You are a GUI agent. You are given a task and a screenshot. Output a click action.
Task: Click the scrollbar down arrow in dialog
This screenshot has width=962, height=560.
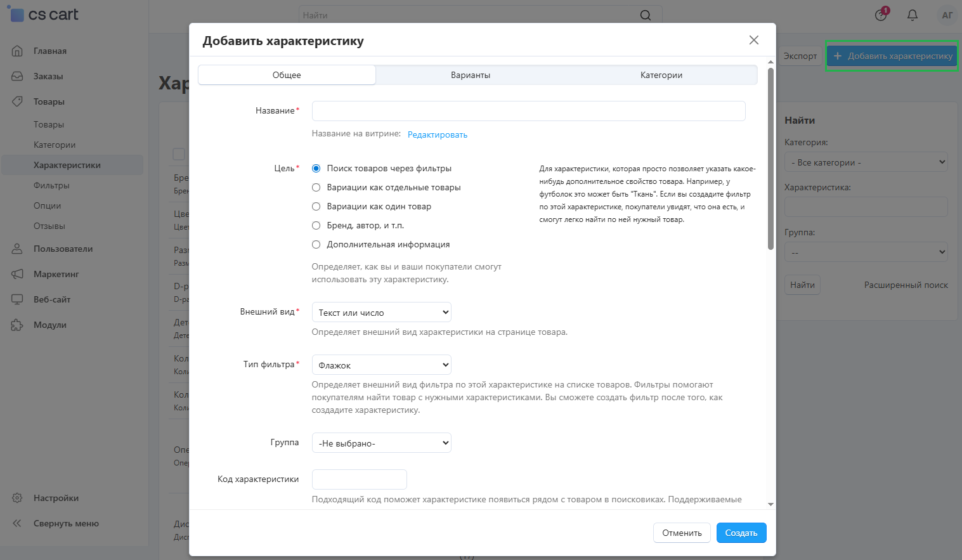pos(770,504)
